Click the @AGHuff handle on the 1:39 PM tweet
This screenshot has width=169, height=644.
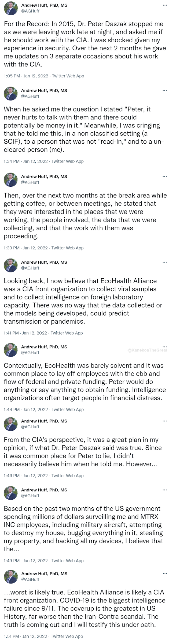(x=30, y=182)
